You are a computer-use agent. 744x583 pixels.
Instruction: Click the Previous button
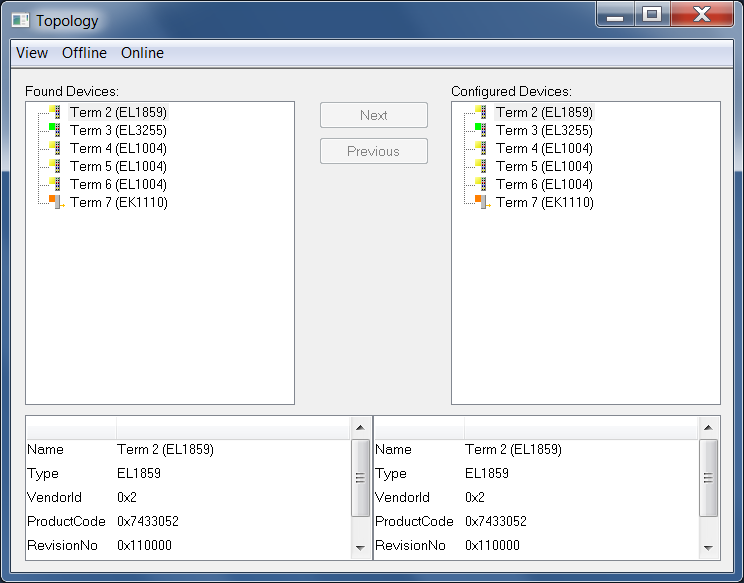click(374, 151)
